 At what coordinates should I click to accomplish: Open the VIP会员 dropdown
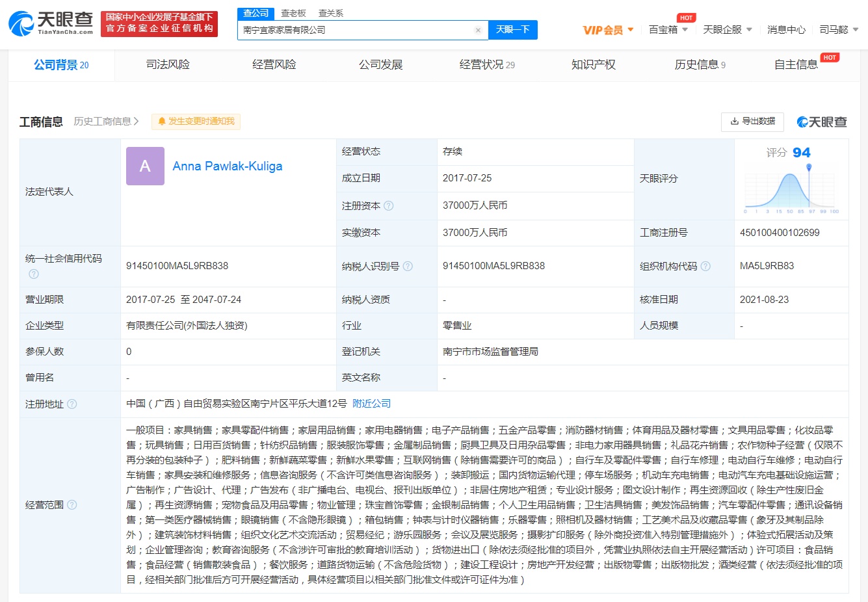tap(608, 30)
